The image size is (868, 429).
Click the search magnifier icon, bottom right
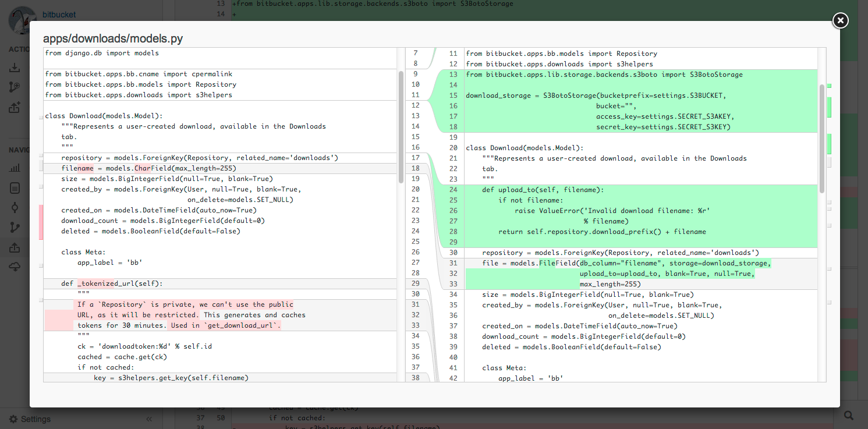(x=849, y=416)
